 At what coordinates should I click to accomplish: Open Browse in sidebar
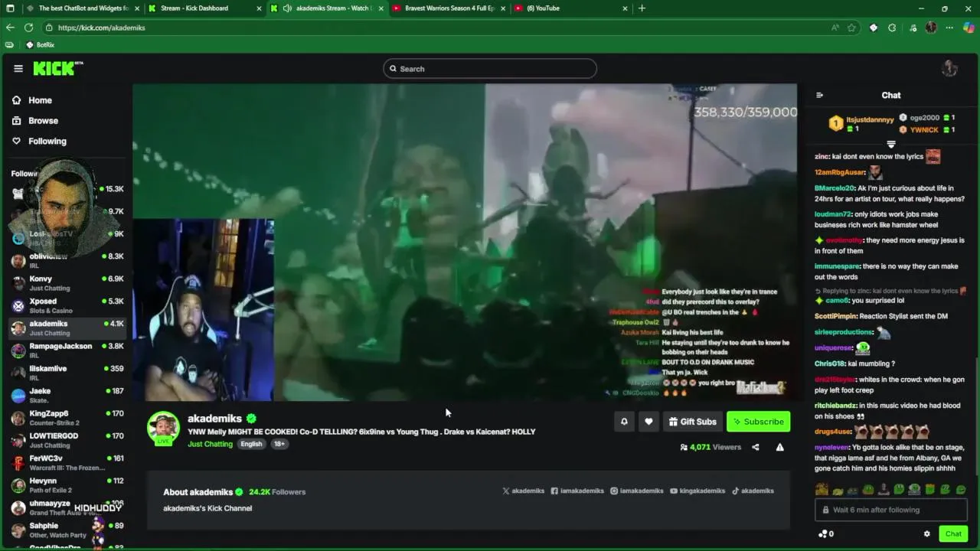click(35, 121)
